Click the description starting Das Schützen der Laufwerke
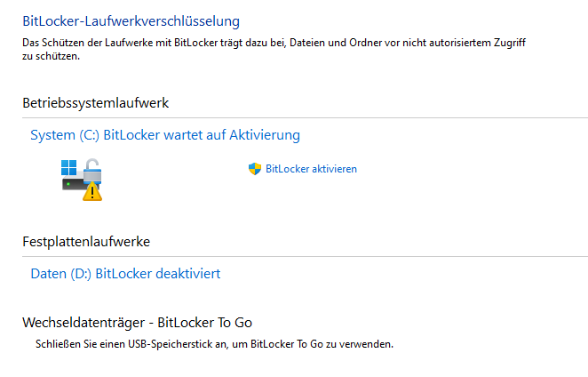 (x=274, y=49)
